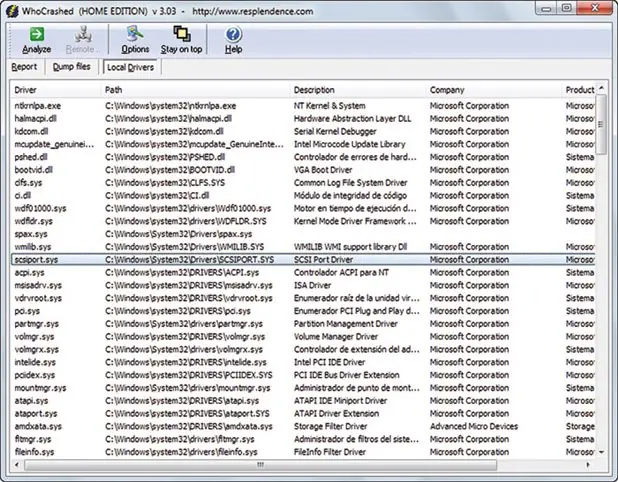This screenshot has height=482, width=618.
Task: Click the Intel Microcode Update Library description
Action: [x=350, y=144]
